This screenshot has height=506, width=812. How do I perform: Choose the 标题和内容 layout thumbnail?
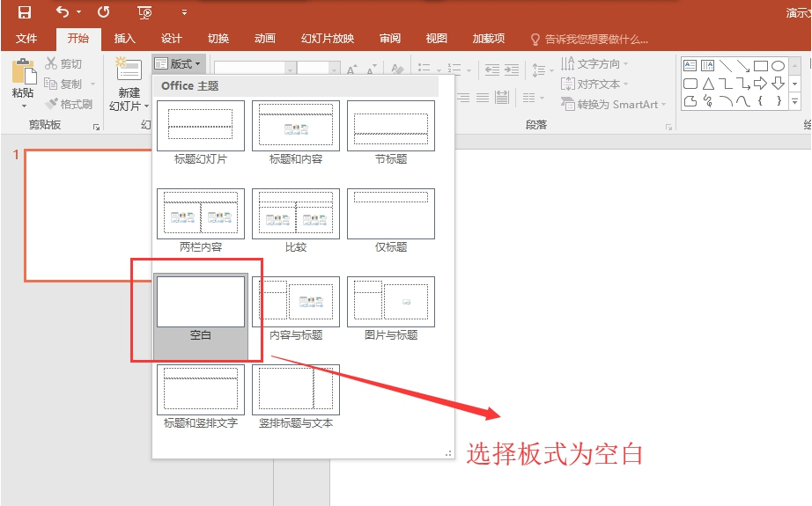coord(296,126)
